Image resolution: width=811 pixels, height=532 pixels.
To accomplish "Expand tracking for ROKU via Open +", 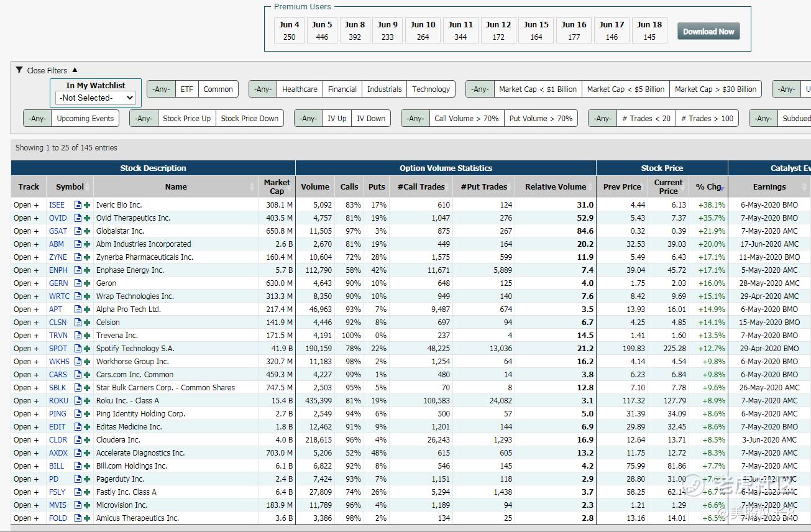I will pos(26,401).
